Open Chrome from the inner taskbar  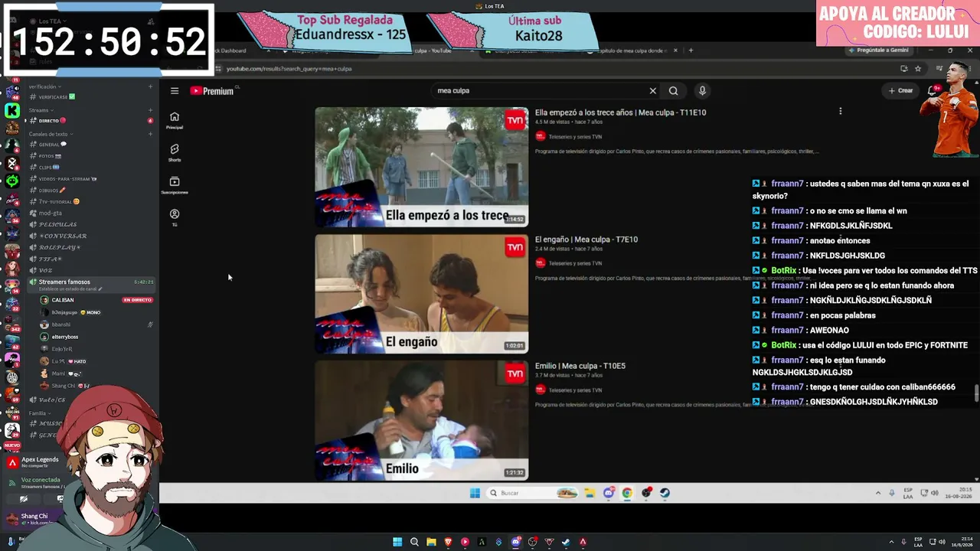pyautogui.click(x=627, y=494)
